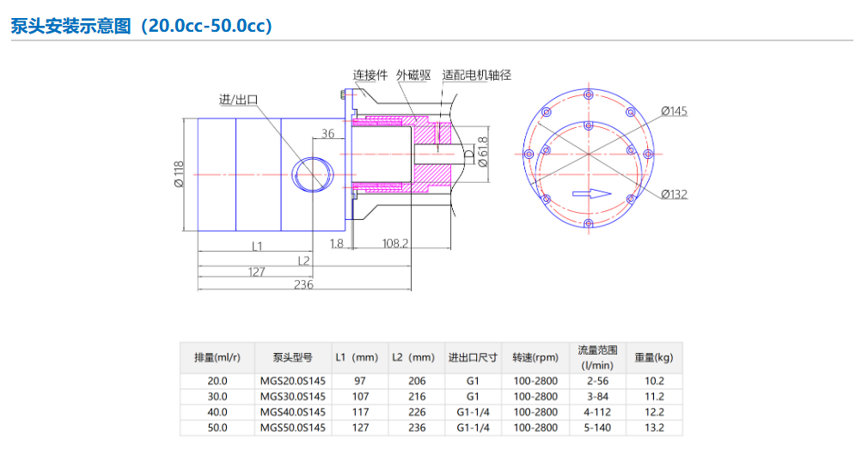Click the magenta hatched outer magnet drive section
The width and height of the screenshot is (868, 456).
428,153
